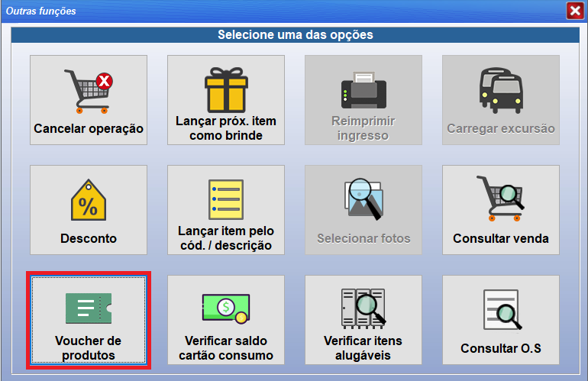Select the 'Consultar O.S' text label

pyautogui.click(x=500, y=348)
